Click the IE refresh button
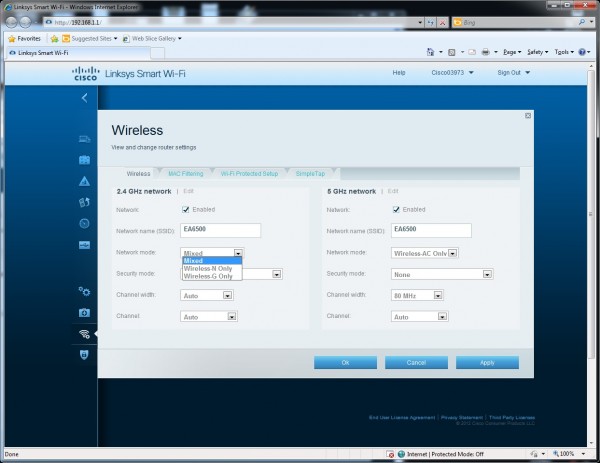The height and width of the screenshot is (463, 600). tap(430, 23)
